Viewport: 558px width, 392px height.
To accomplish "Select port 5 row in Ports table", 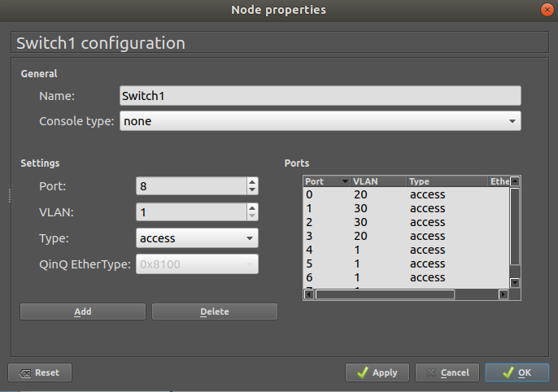I will point(407,264).
